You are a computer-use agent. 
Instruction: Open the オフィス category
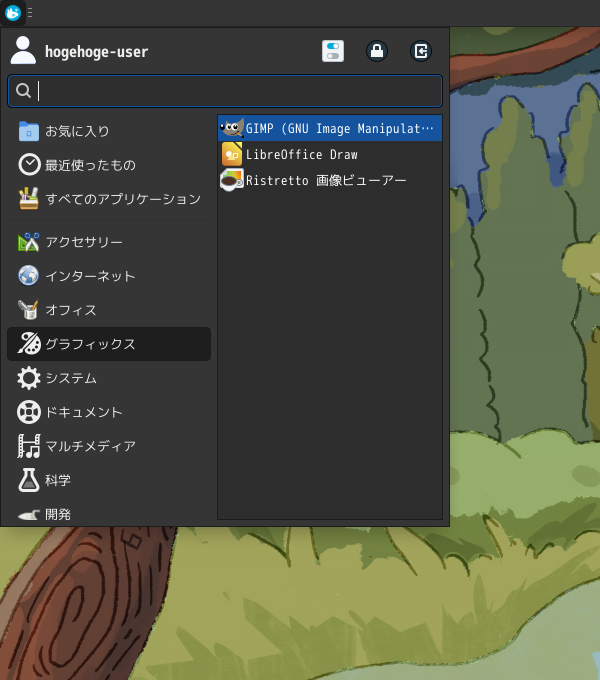(109, 310)
